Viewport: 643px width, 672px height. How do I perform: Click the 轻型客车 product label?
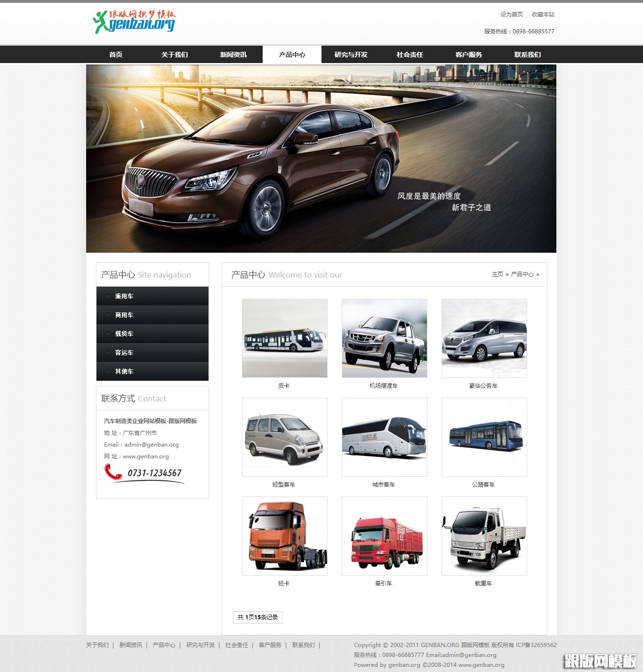[x=284, y=485]
